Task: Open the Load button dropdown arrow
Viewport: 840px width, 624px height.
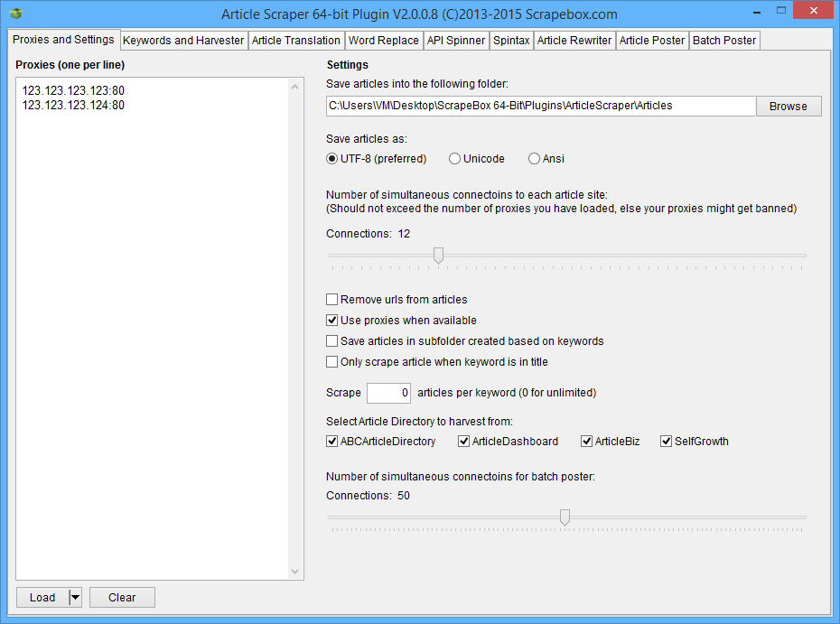Action: pyautogui.click(x=75, y=598)
